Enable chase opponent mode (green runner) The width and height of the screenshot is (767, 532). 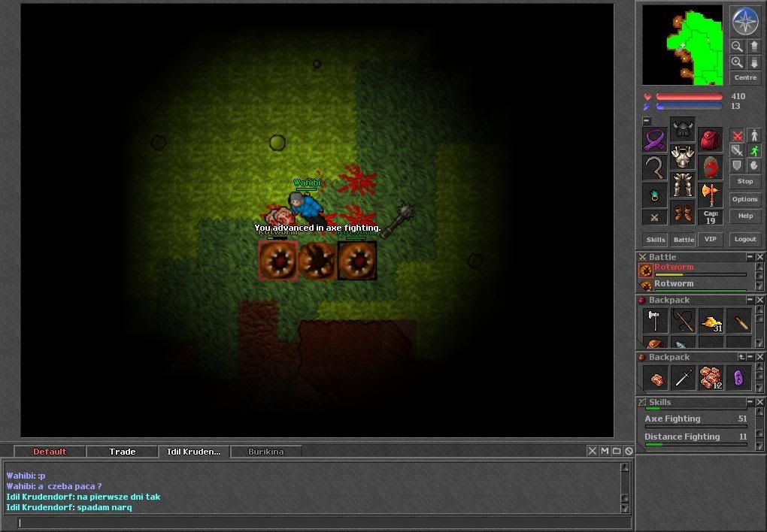point(754,150)
